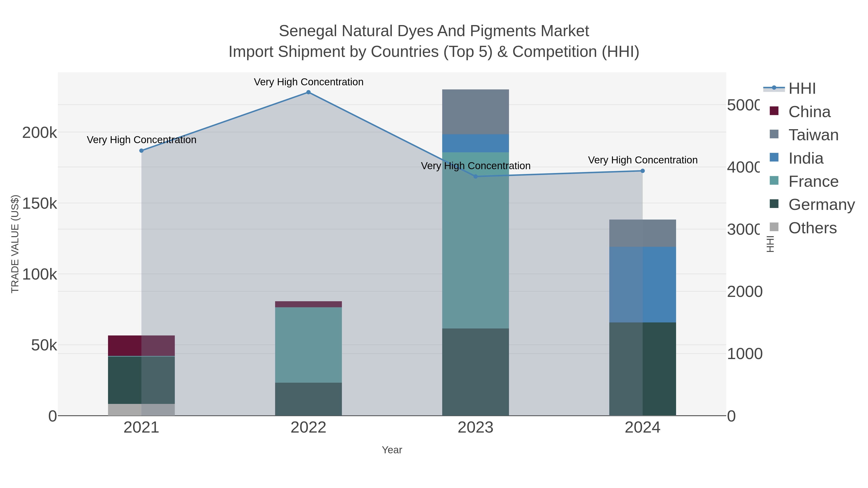
Task: Select the Taiwan segment of the 2023 bar
Action: (475, 112)
